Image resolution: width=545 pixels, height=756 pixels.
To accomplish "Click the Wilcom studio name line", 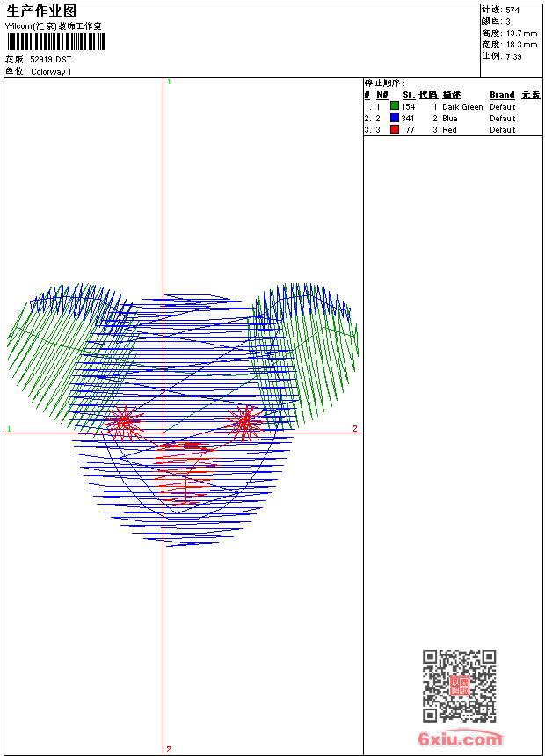I will tap(53, 26).
